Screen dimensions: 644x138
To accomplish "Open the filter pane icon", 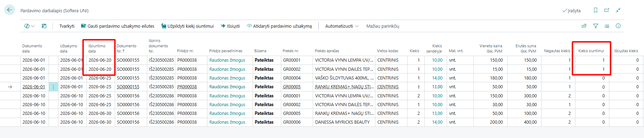I will pyautogui.click(x=595, y=26).
